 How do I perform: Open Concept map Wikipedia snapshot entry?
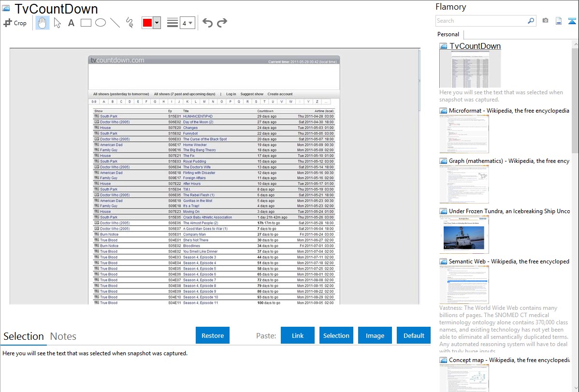[509, 360]
